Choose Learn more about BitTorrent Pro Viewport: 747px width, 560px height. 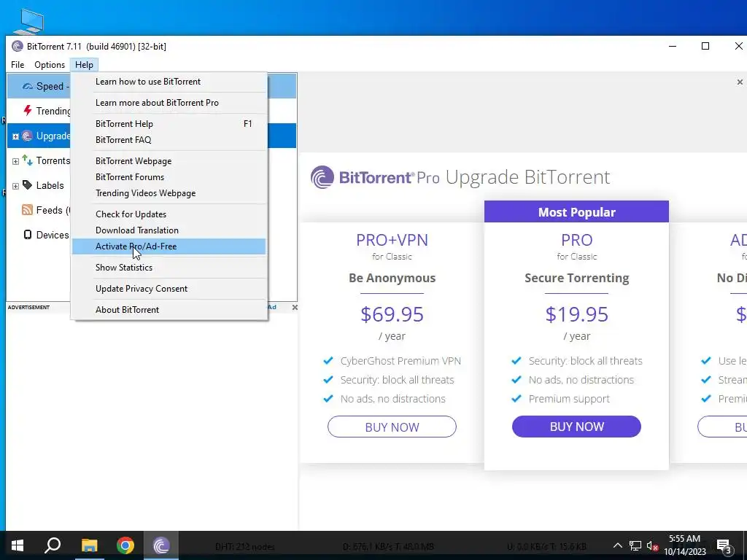pyautogui.click(x=169, y=102)
